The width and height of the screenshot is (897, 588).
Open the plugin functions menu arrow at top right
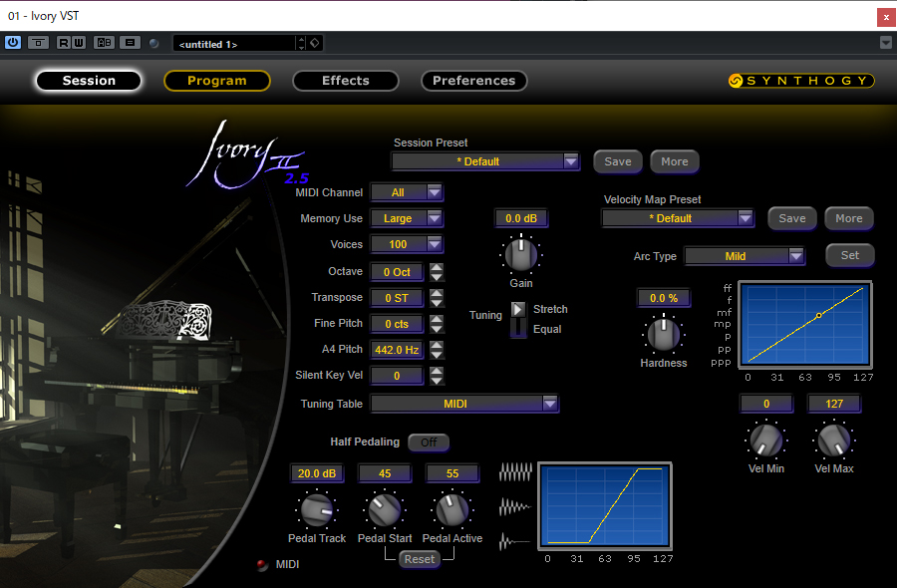[886, 43]
